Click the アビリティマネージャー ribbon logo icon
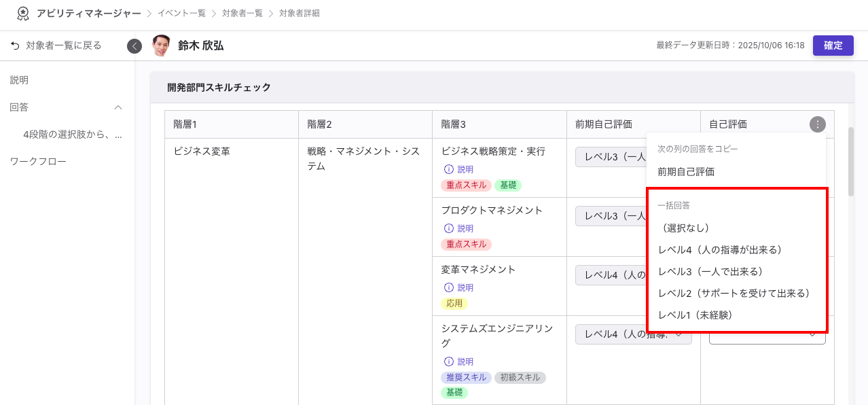 coord(23,13)
